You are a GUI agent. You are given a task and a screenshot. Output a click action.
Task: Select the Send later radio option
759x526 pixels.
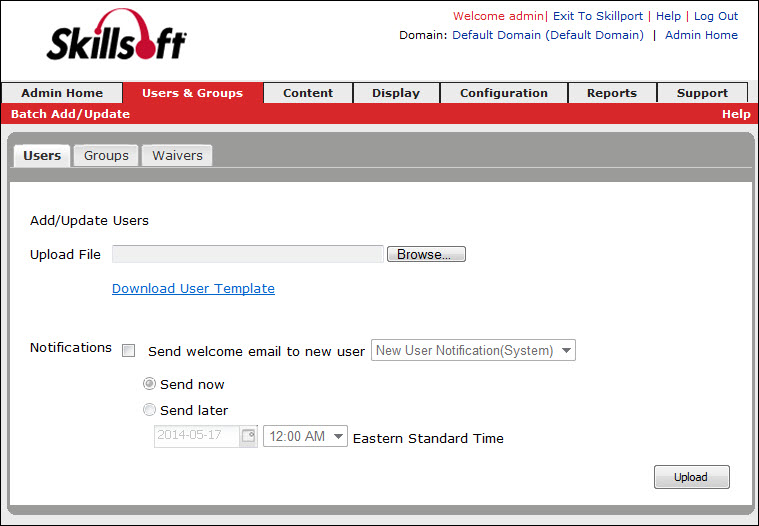(x=149, y=410)
